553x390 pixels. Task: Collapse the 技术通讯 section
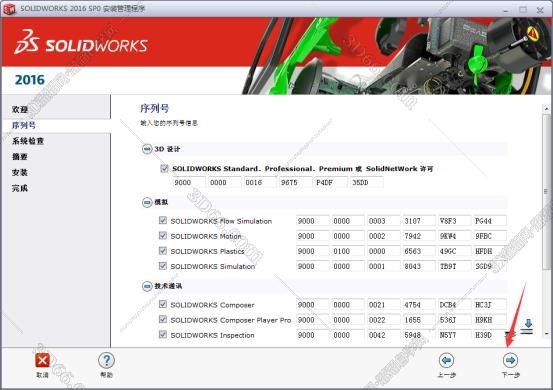147,286
